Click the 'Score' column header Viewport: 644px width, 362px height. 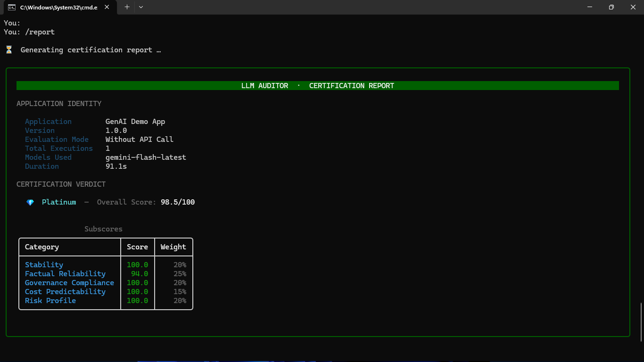tap(137, 247)
